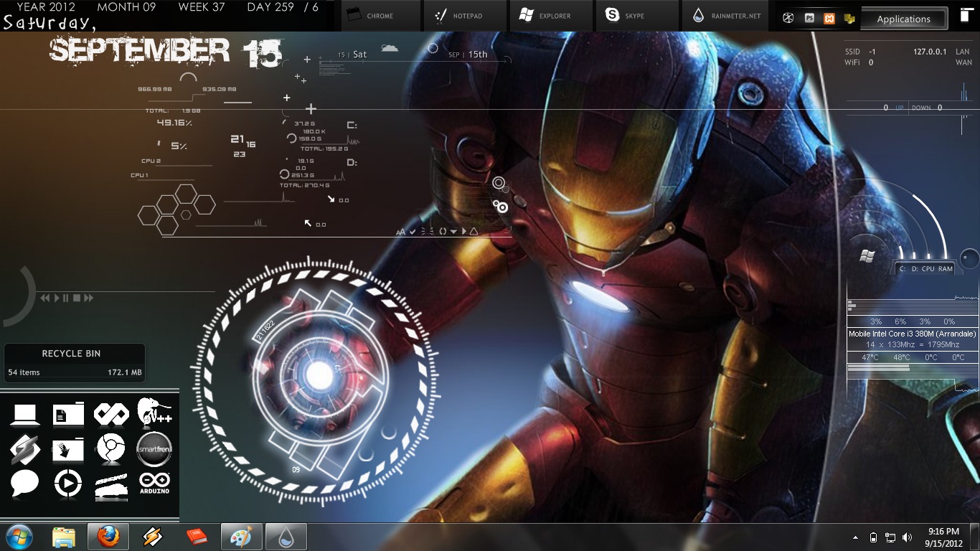The width and height of the screenshot is (980, 551).
Task: Open the Windows Explorer taskbar icon
Action: click(64, 537)
